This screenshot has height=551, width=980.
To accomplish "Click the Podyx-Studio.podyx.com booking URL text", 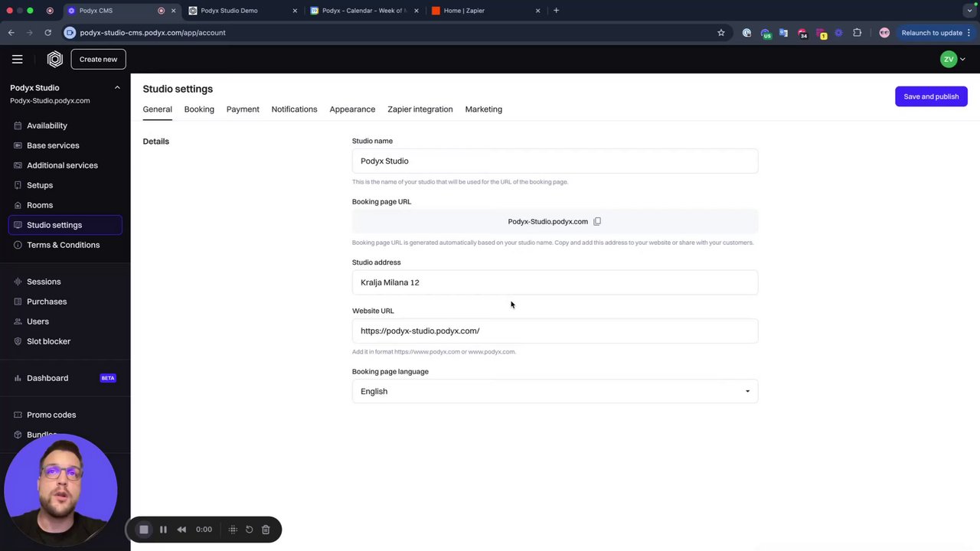I will (547, 221).
